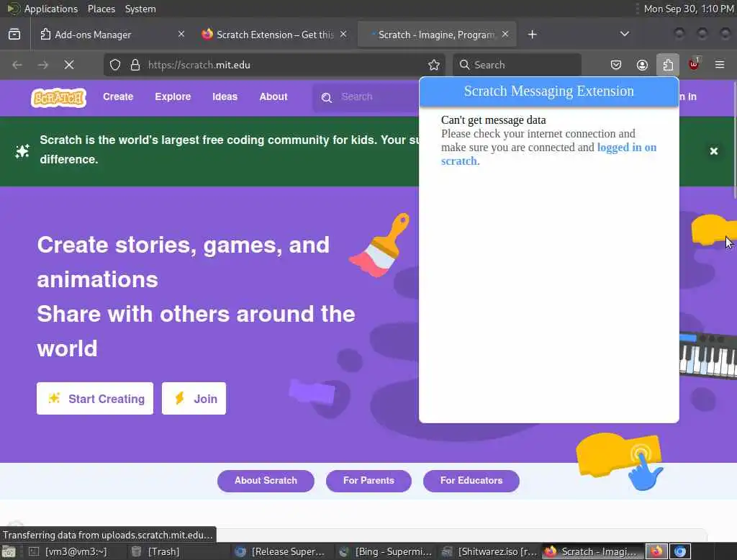Select the Scratch - Imagine tab
The height and width of the screenshot is (560, 737).
[x=437, y=35]
